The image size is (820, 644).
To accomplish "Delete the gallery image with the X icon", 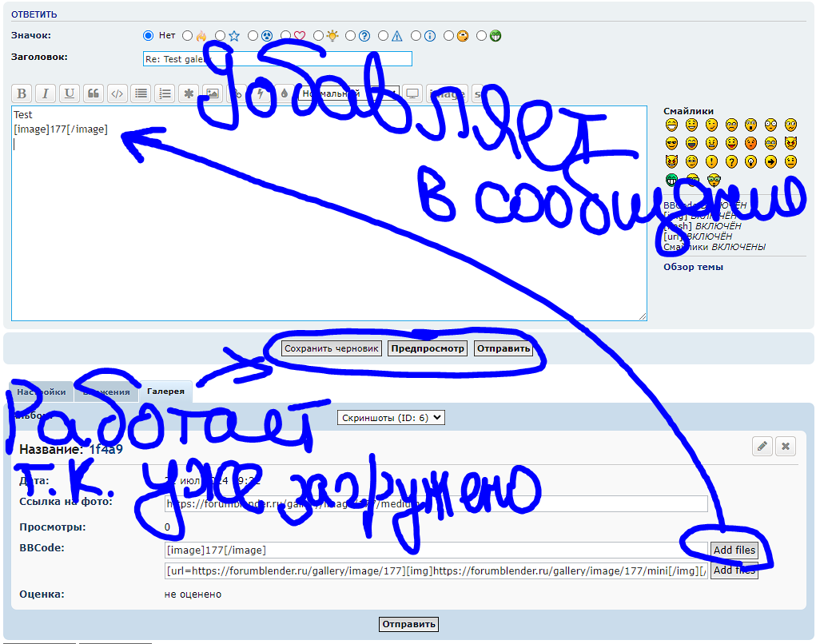I will click(x=786, y=447).
